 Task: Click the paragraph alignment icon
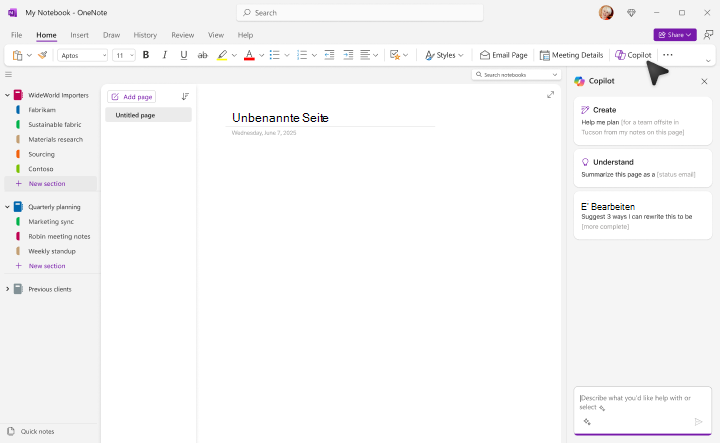[x=365, y=55]
